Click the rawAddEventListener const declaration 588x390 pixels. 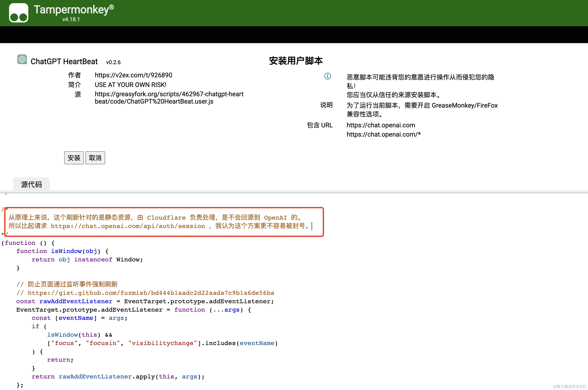click(x=76, y=302)
